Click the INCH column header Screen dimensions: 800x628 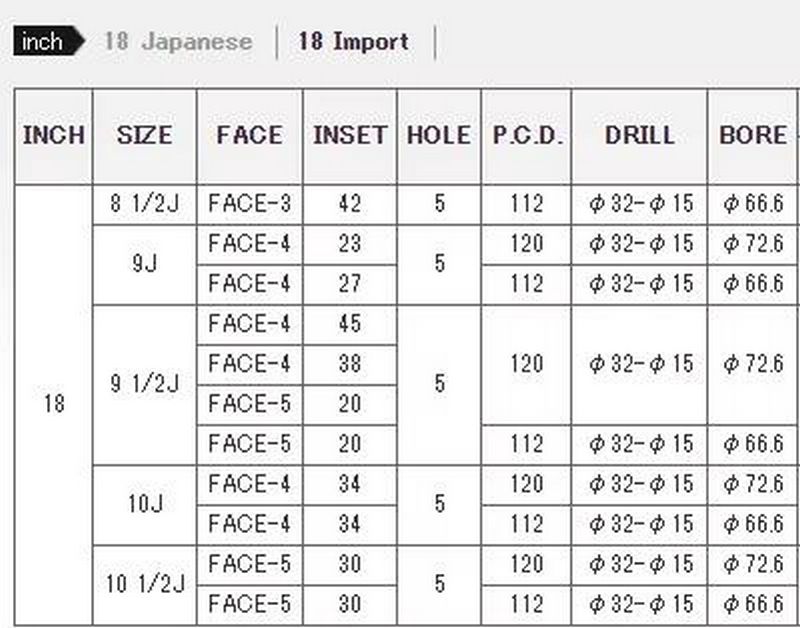tap(53, 136)
